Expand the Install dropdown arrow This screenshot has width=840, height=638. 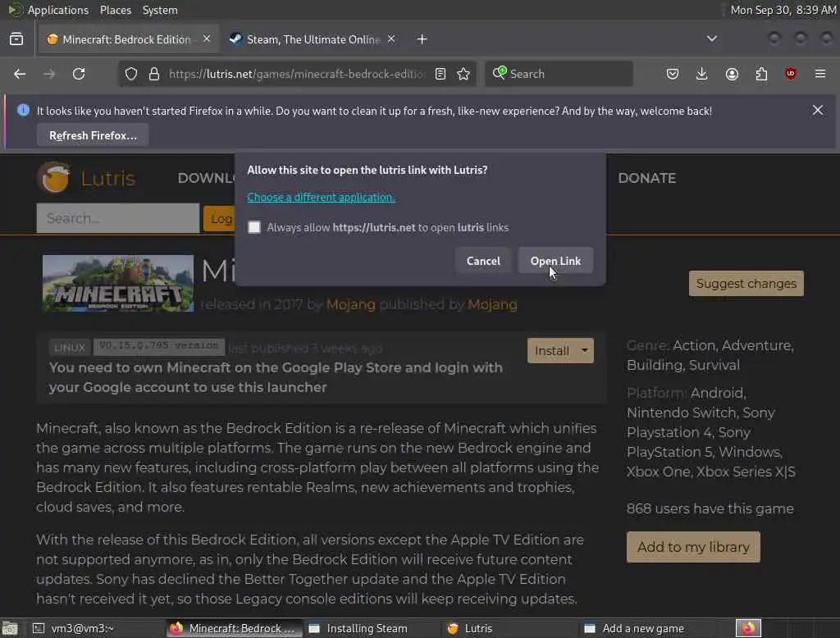click(x=584, y=350)
